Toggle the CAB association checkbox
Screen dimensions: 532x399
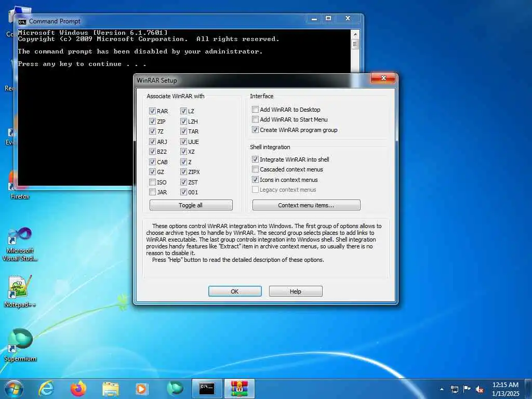point(152,162)
